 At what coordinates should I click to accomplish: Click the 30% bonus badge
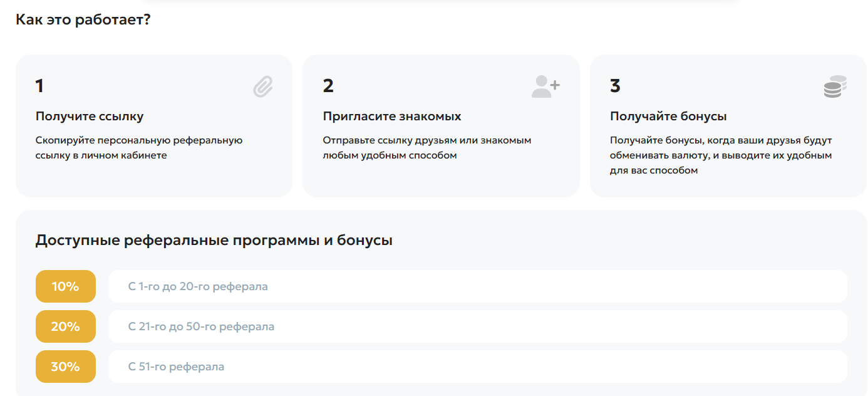point(65,367)
